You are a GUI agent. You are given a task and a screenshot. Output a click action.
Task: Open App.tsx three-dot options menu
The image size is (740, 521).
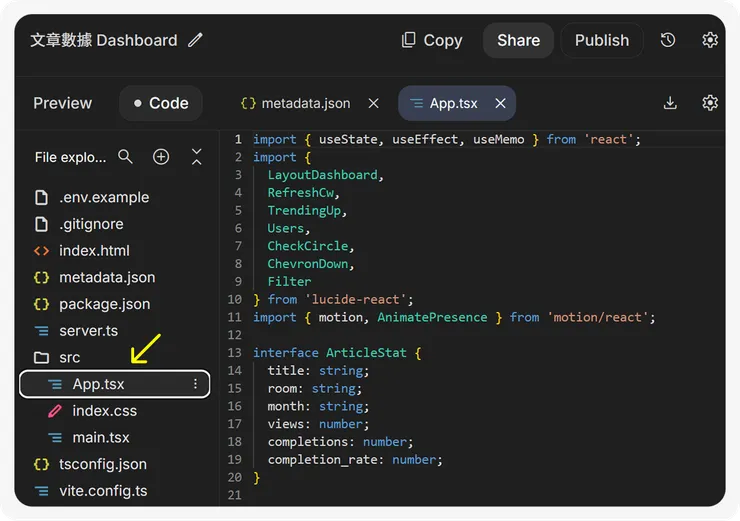point(195,384)
